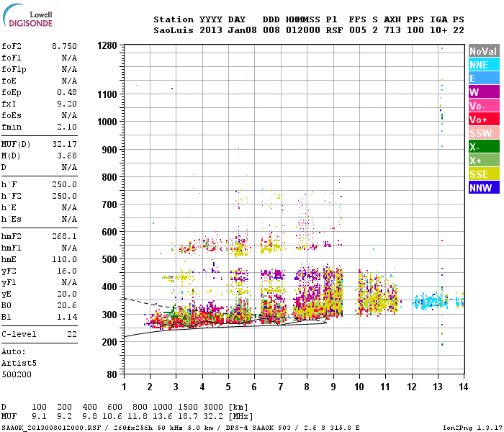The image size is (504, 432).
Task: Click the 1280 km axis label
Action: [107, 45]
